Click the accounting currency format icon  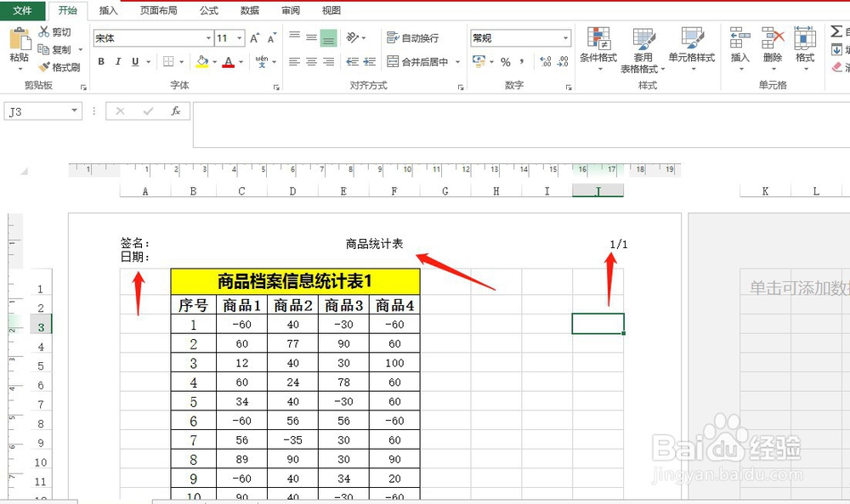(x=479, y=61)
